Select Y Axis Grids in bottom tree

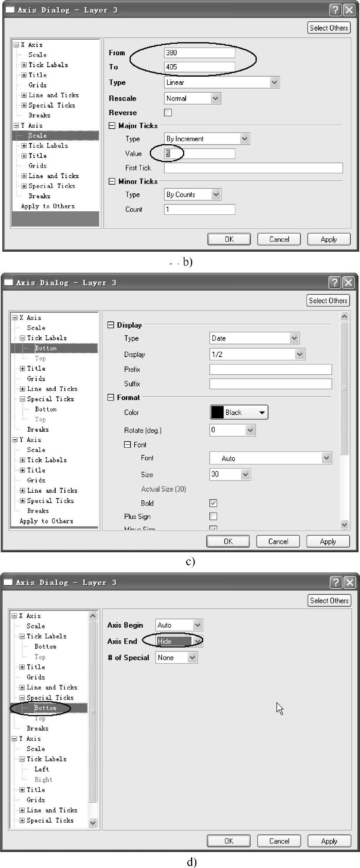click(35, 800)
